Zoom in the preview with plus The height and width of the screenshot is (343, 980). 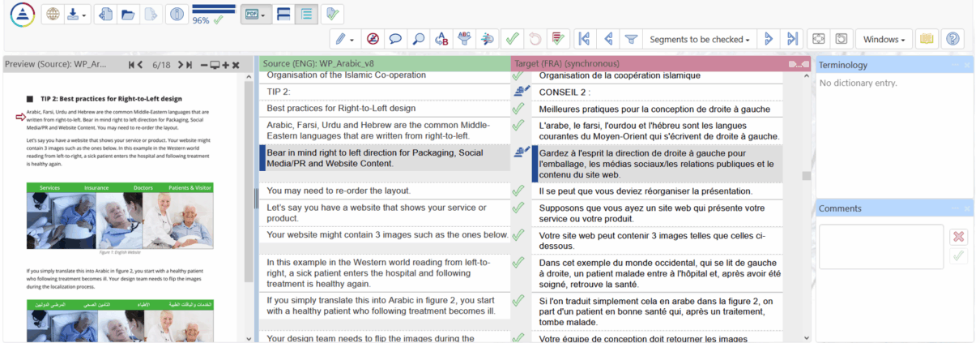[x=225, y=65]
